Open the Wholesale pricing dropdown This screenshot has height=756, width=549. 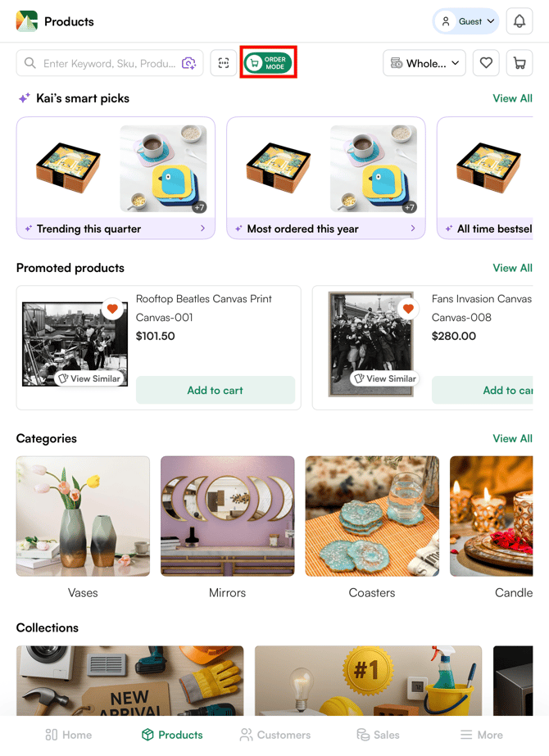424,63
